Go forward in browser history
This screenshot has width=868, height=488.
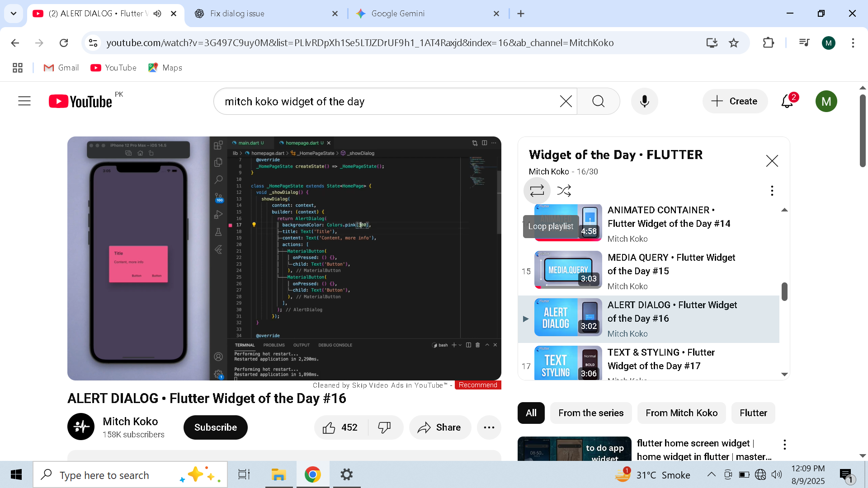tap(39, 43)
